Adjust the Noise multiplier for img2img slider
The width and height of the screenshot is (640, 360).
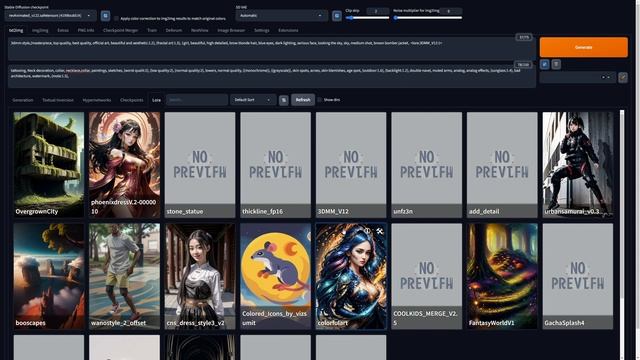click(x=428, y=18)
